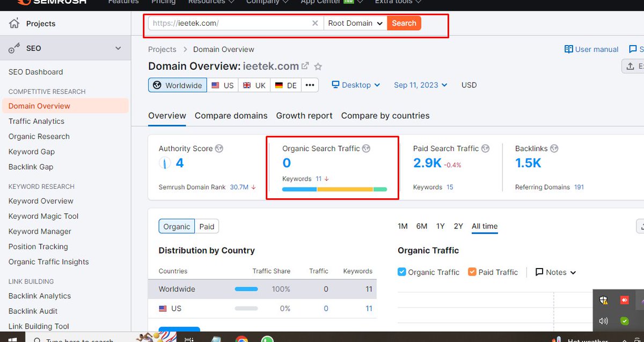The width and height of the screenshot is (644, 342).
Task: Open the Growth report tab
Action: tap(304, 116)
